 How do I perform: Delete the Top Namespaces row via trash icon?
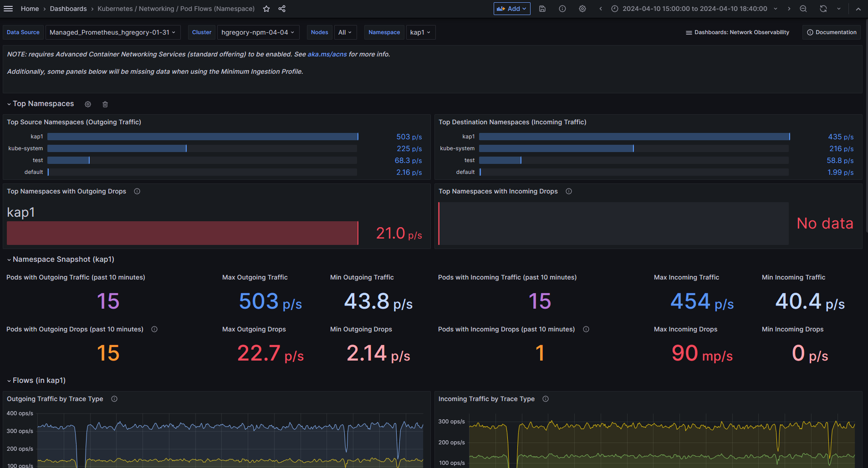point(105,104)
